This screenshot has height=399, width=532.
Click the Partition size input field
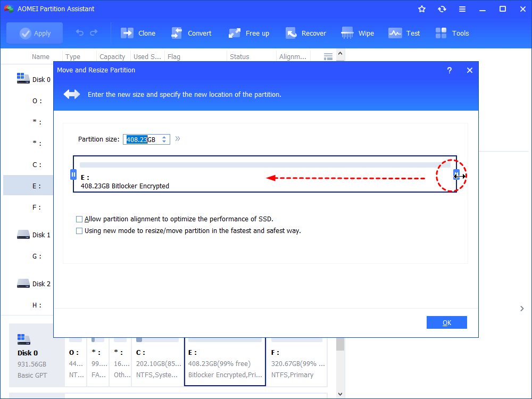pos(141,139)
